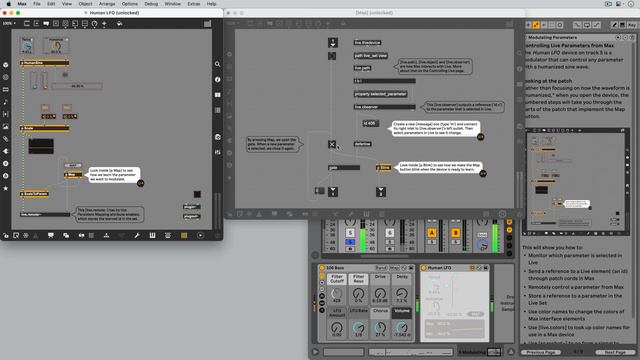The image size is (640, 360).
Task: Click the clip overview at bottom of Live
Action: [x=411, y=352]
